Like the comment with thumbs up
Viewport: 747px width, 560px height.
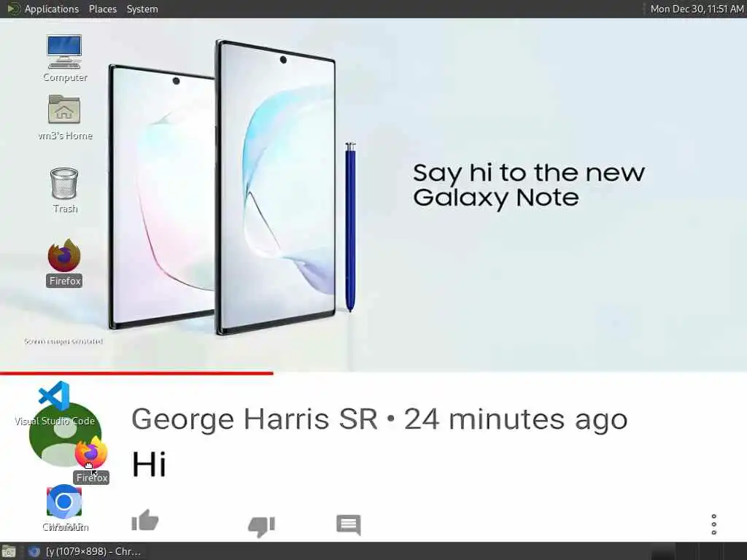click(x=145, y=521)
